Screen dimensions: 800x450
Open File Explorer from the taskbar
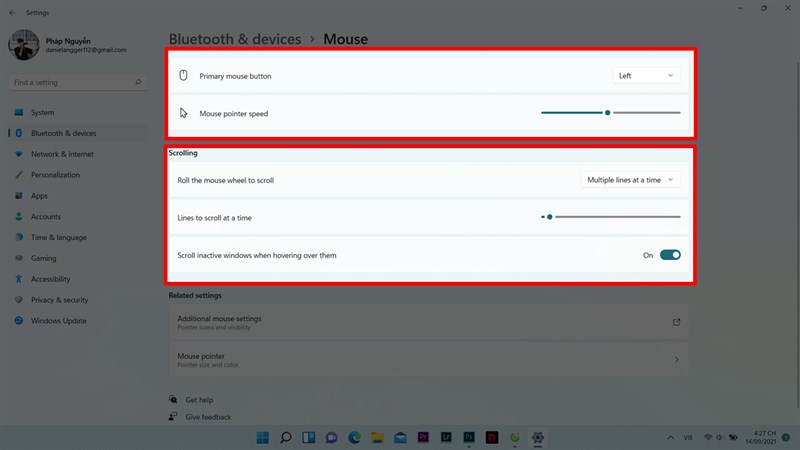coord(378,437)
